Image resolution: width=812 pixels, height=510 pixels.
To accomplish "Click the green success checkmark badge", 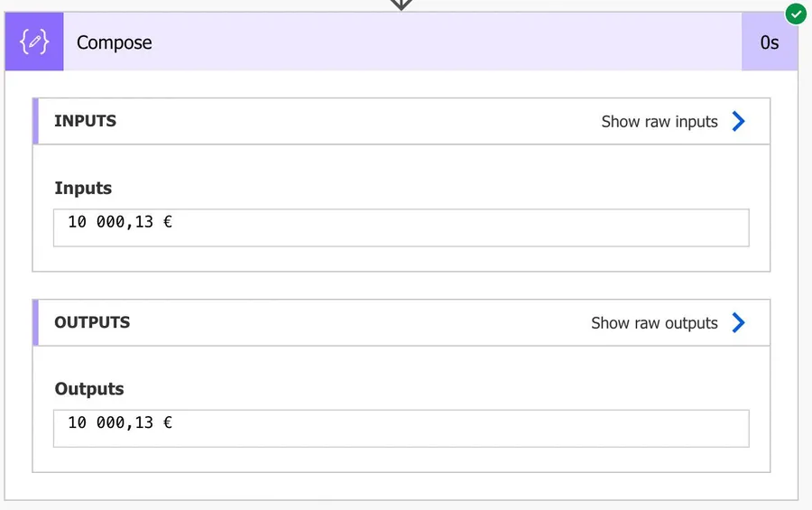I will tap(795, 14).
